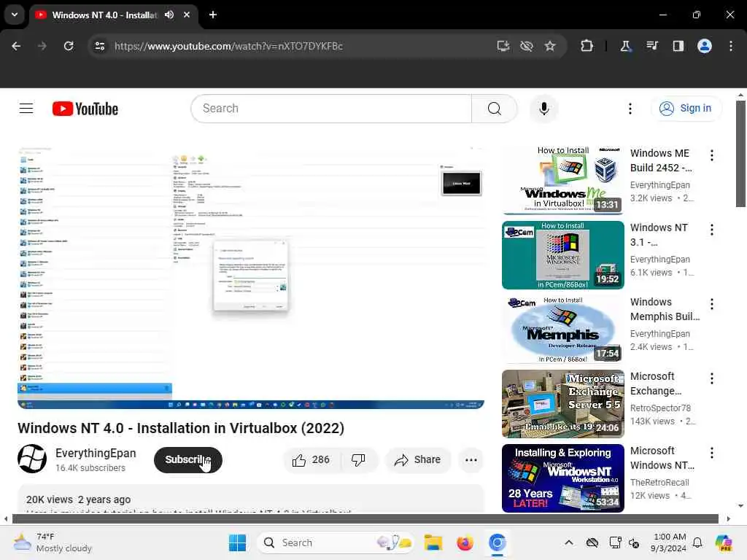Open the browser profile avatar
The width and height of the screenshot is (747, 560).
[705, 46]
